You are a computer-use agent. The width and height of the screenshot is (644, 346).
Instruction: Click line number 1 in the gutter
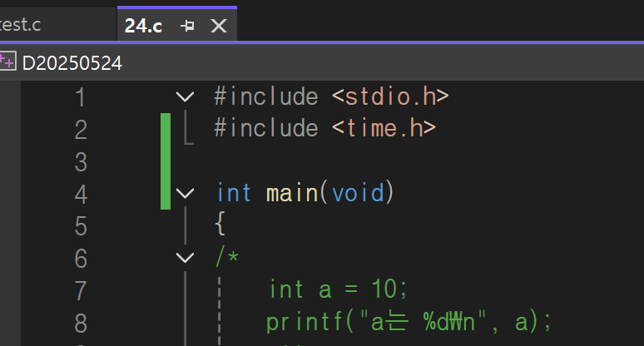[81, 97]
